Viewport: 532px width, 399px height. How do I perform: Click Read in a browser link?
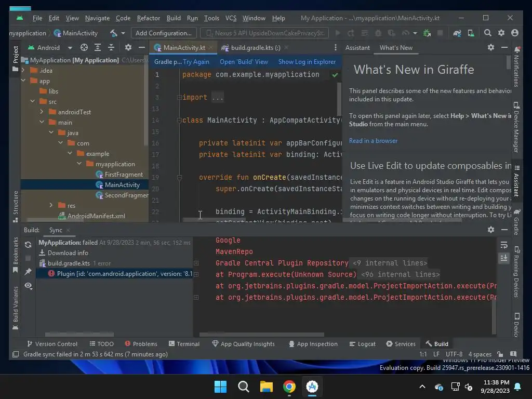tap(373, 141)
